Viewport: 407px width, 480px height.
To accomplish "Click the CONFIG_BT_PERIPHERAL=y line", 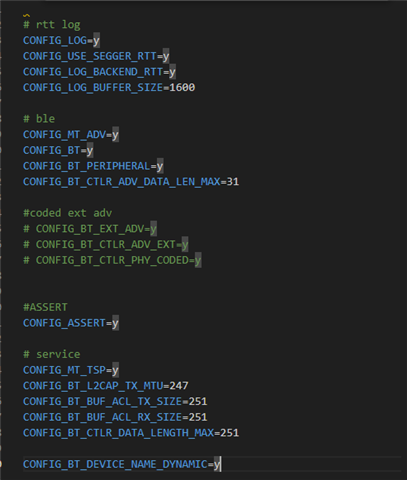I will 93,166.
